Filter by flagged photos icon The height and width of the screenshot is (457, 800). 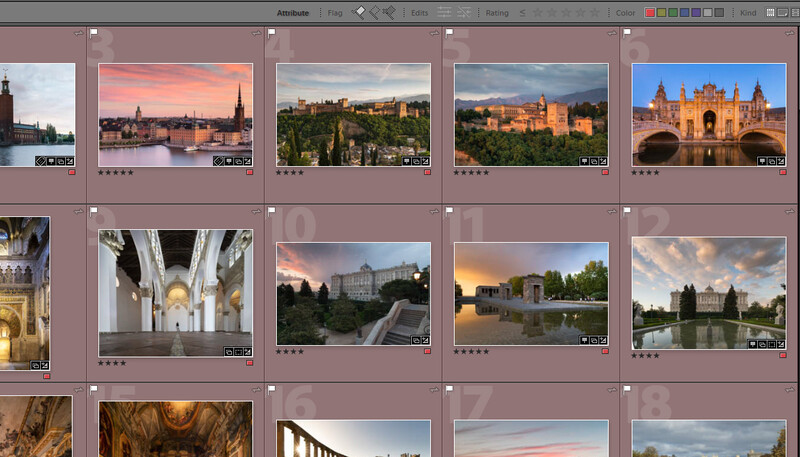pyautogui.click(x=359, y=13)
